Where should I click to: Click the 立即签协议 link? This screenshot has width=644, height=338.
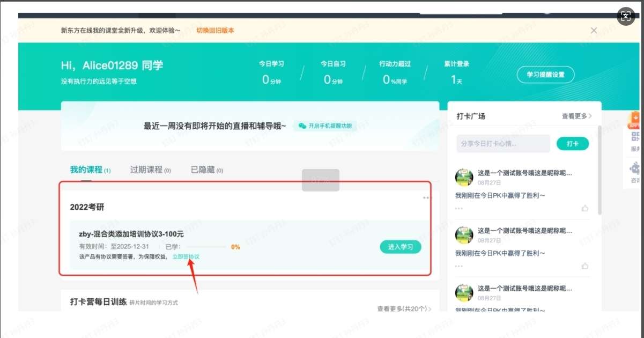pos(186,257)
